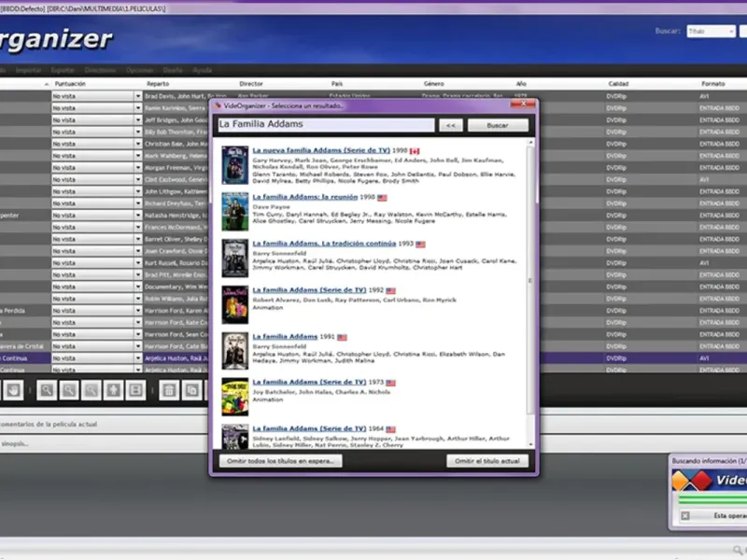The width and height of the screenshot is (747, 560).
Task: Select La familia Addams. La tradición continúa
Action: click(x=324, y=244)
